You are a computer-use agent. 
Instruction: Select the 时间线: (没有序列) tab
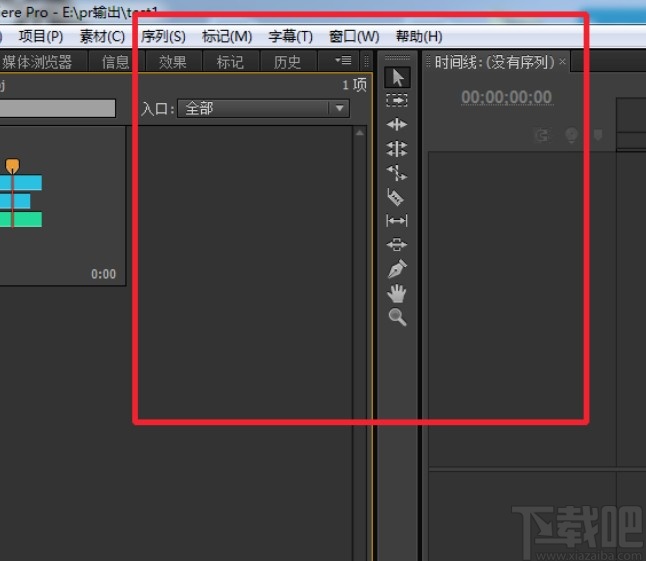click(x=494, y=62)
